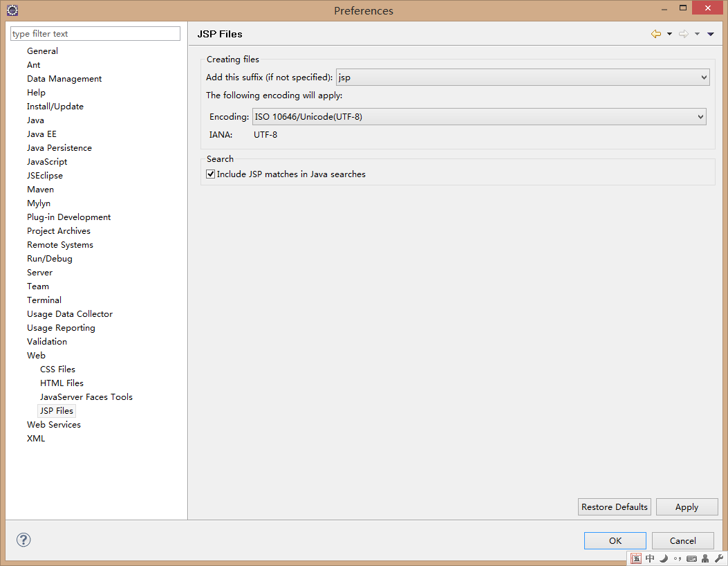728x566 pixels.
Task: Click the IME user account icon
Action: 705,558
